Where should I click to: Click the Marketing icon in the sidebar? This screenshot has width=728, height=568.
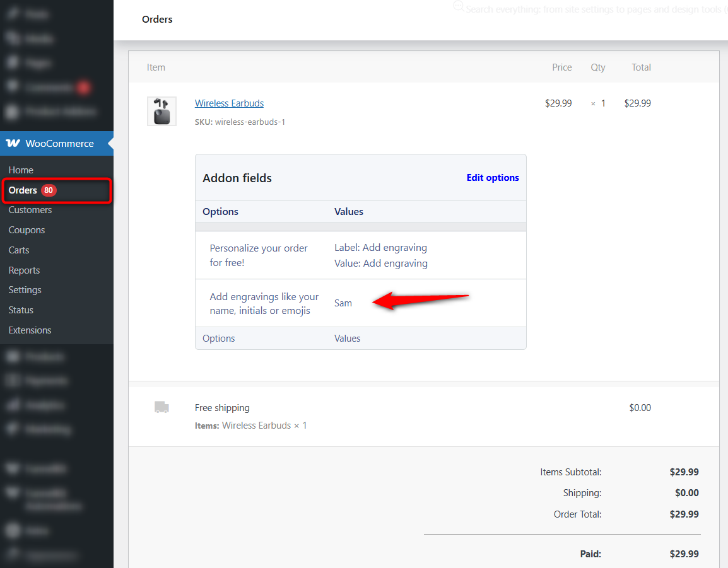click(x=13, y=429)
